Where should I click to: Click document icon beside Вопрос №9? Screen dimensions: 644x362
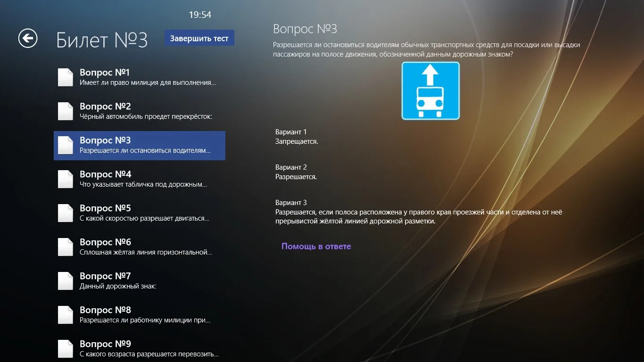(66, 349)
